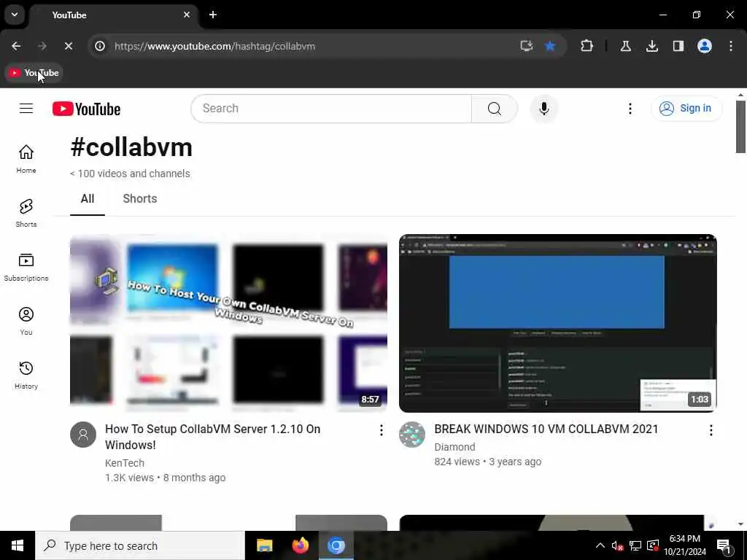Click the YouTube logo in the header

(86, 109)
